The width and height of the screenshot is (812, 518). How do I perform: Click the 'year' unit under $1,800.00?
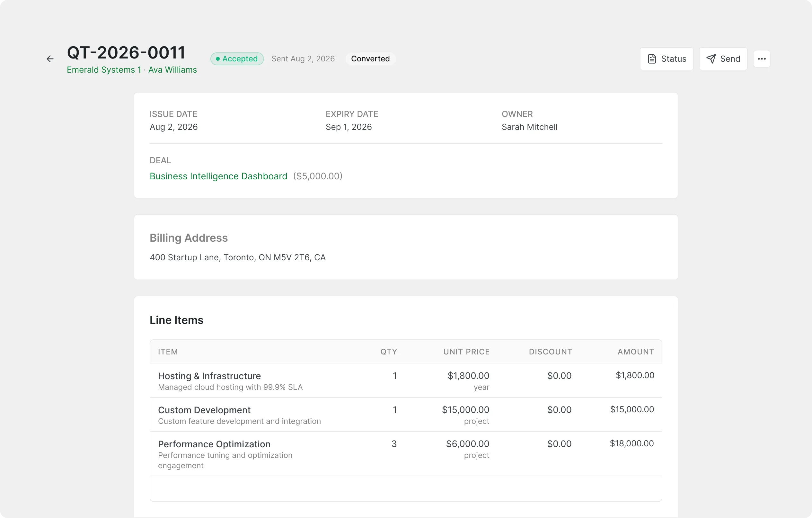(481, 387)
